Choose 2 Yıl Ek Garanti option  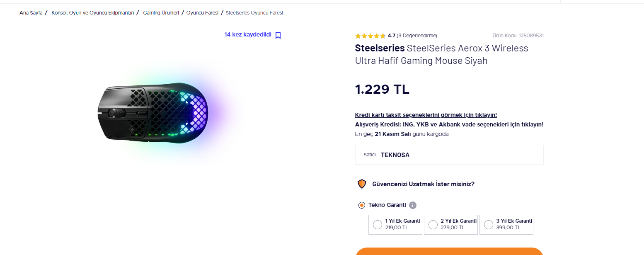point(433,225)
